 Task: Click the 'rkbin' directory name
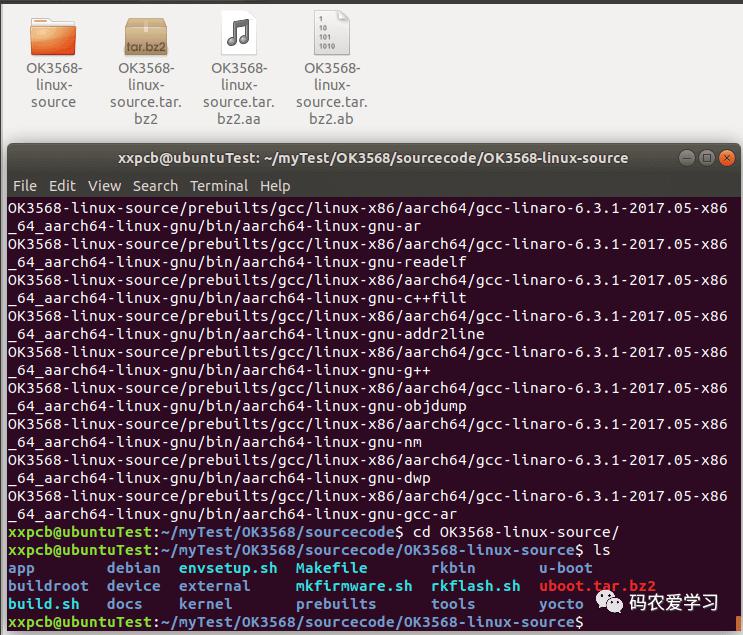tap(453, 568)
